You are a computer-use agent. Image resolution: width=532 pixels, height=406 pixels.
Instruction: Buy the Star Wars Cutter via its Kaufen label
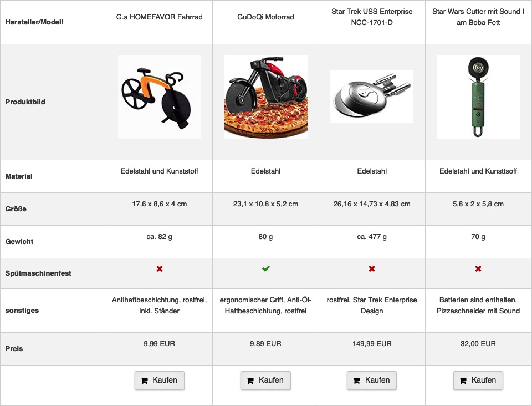pyautogui.click(x=484, y=380)
